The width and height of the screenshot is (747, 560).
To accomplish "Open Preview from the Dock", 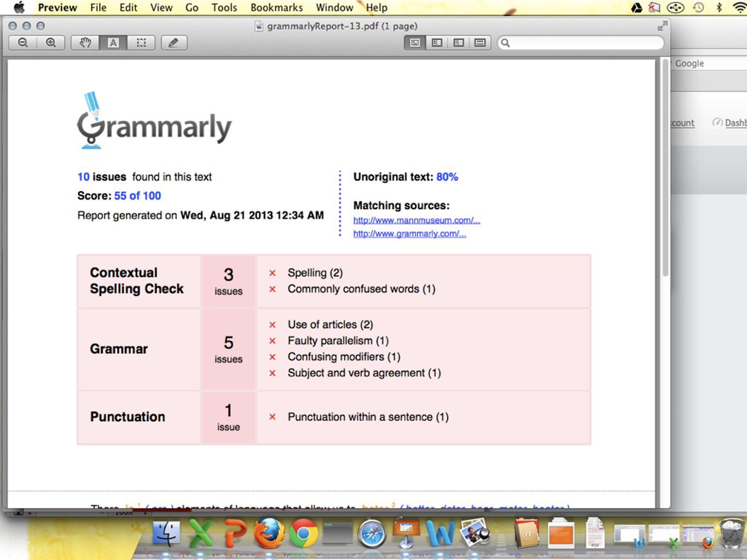I will coord(474,533).
